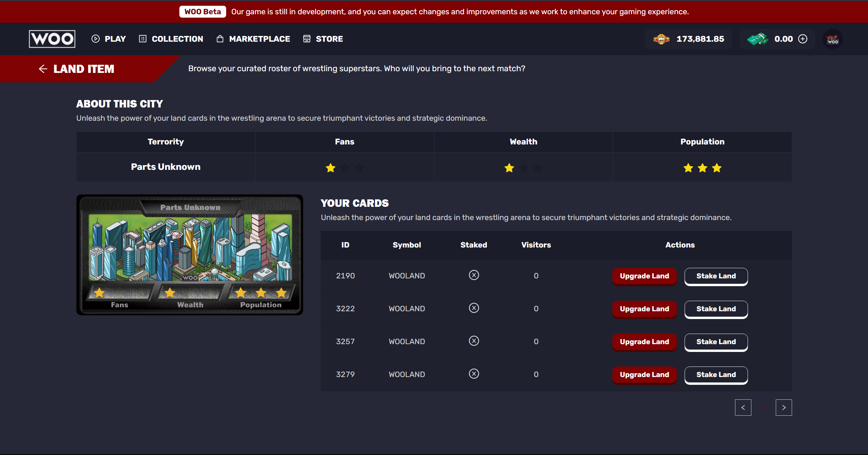Viewport: 868px width, 455px height.
Task: Click the Symbol column header
Action: 407,245
